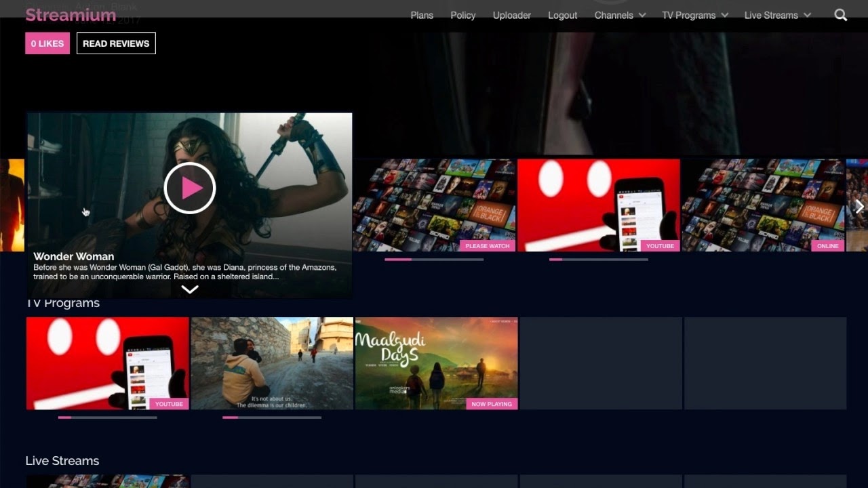Go to Plans page
The height and width of the screenshot is (488, 868).
[422, 15]
